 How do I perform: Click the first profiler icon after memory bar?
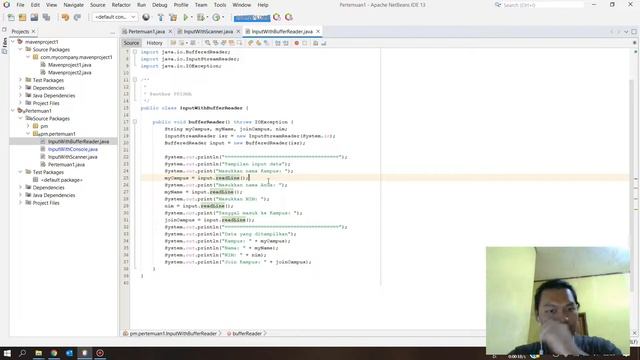click(277, 18)
